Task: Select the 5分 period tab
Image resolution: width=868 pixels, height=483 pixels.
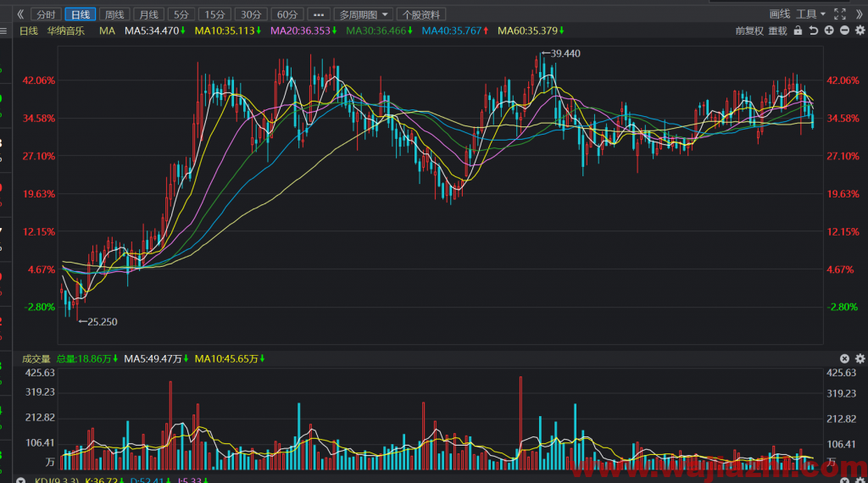Action: click(181, 14)
